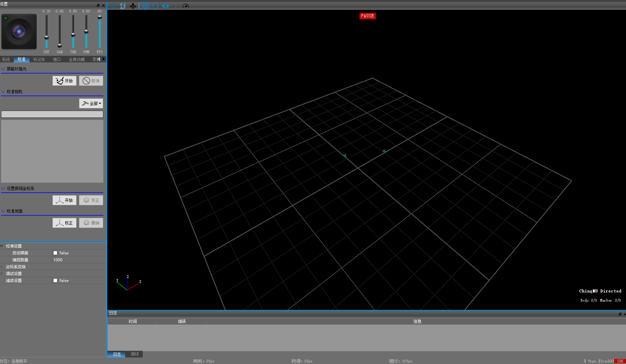Open the 全部 camera dropdown
The height and width of the screenshot is (364, 626).
[91, 103]
